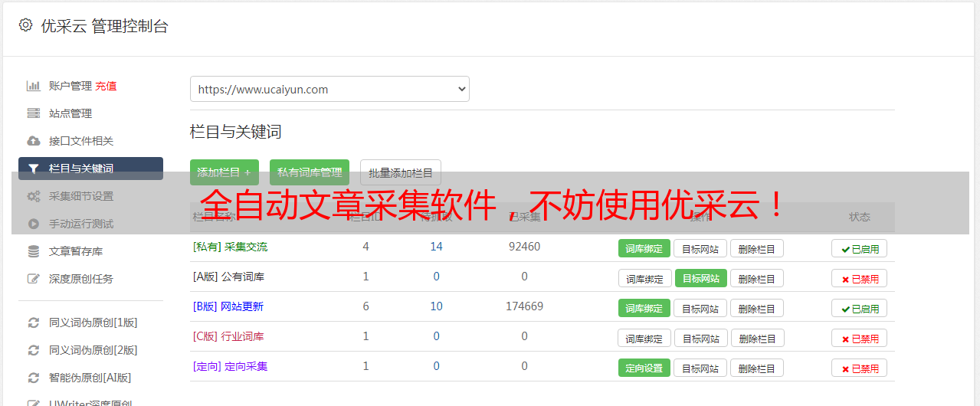Click the green 添加栏目 + button
The width and height of the screenshot is (980, 406).
click(225, 172)
